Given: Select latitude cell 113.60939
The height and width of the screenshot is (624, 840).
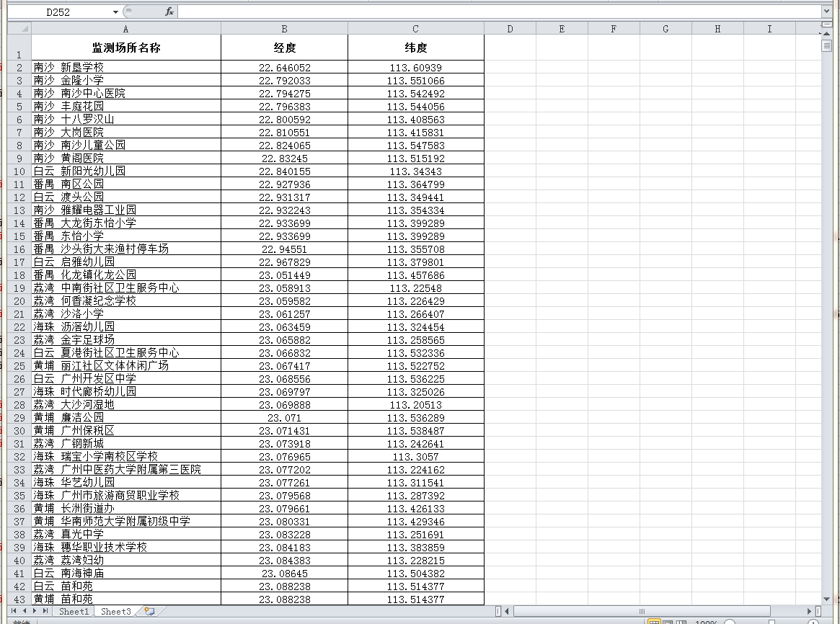Looking at the screenshot, I should (x=416, y=68).
